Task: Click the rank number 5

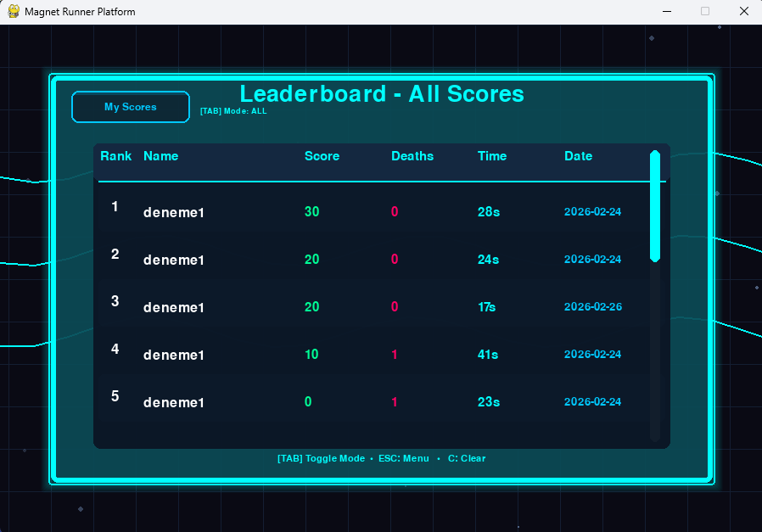Action: point(115,396)
